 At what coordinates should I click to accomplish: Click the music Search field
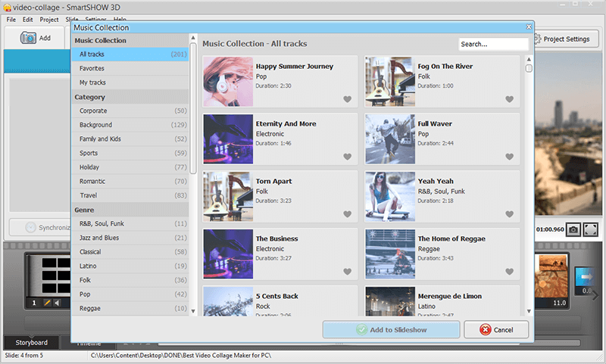[493, 44]
